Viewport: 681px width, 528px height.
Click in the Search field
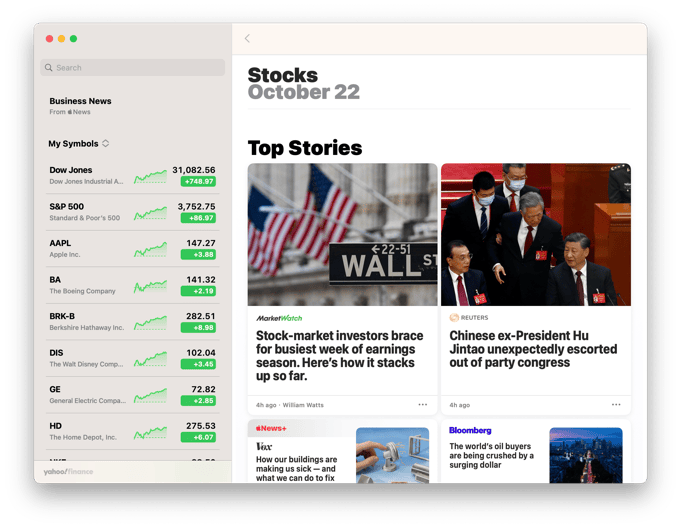pos(132,68)
